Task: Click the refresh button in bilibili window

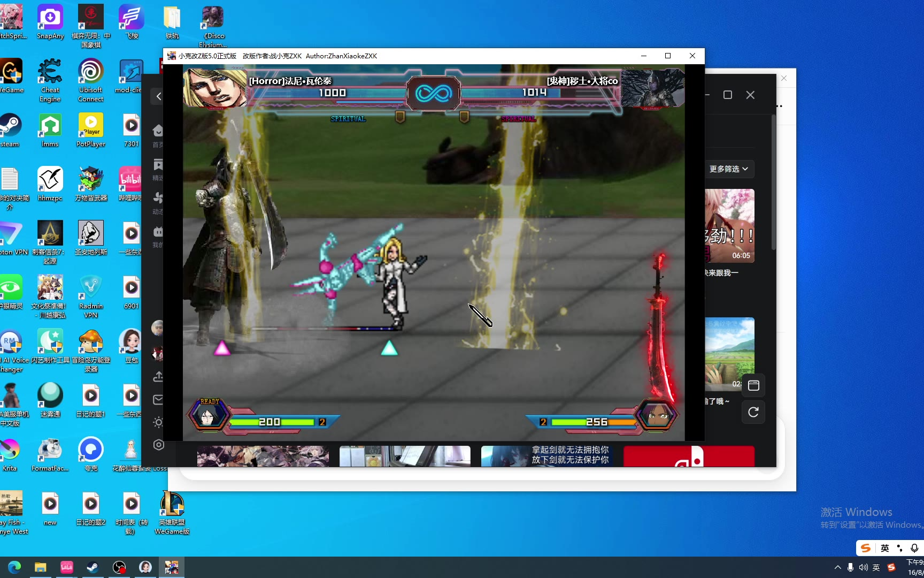Action: coord(753,412)
